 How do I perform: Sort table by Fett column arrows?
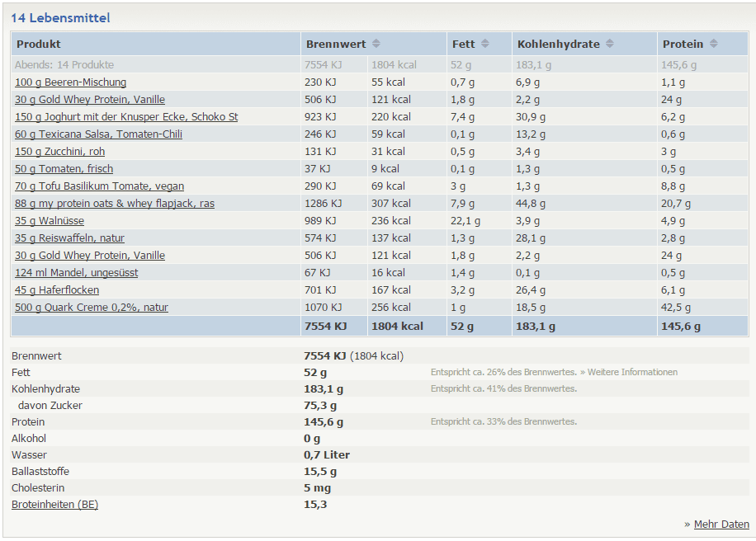click(x=485, y=44)
